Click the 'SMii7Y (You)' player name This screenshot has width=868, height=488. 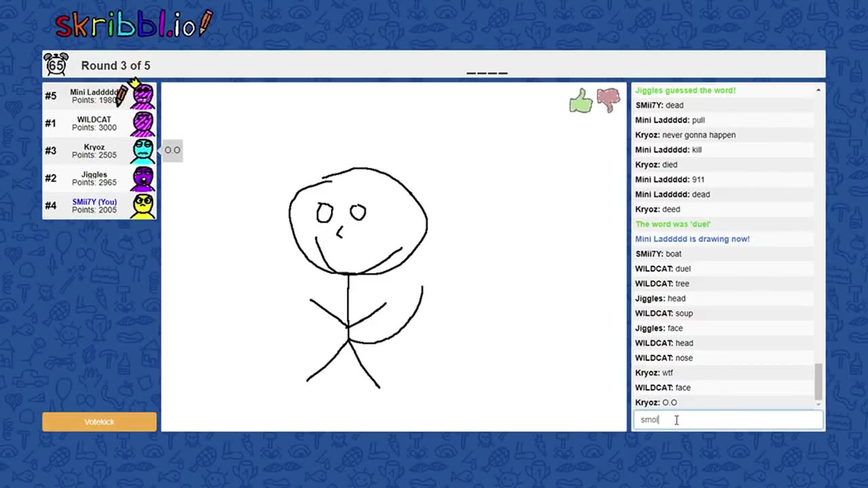click(x=94, y=202)
